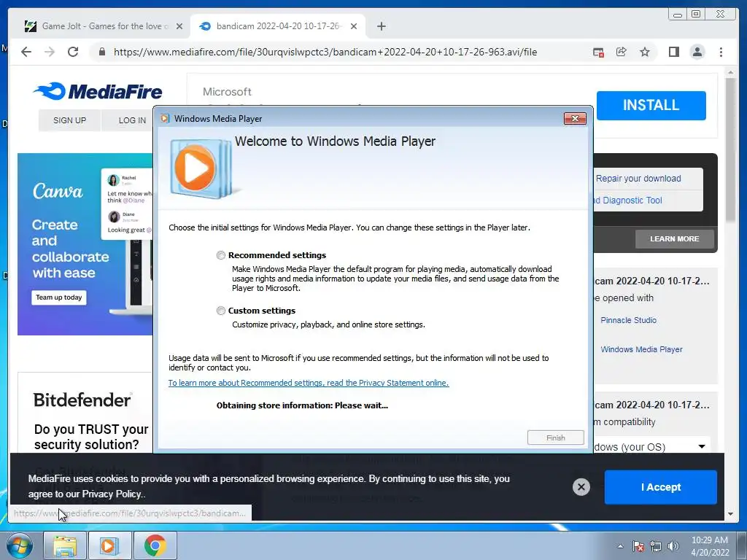This screenshot has height=560, width=747.
Task: Click the padlock site info icon
Action: pos(101,52)
